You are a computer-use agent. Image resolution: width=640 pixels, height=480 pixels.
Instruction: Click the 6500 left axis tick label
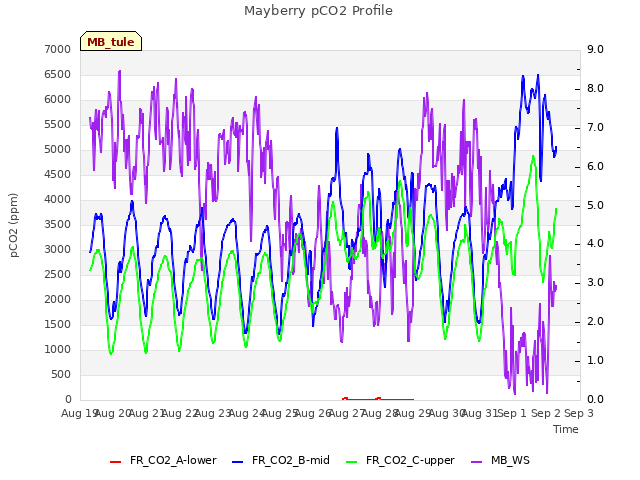click(x=58, y=75)
